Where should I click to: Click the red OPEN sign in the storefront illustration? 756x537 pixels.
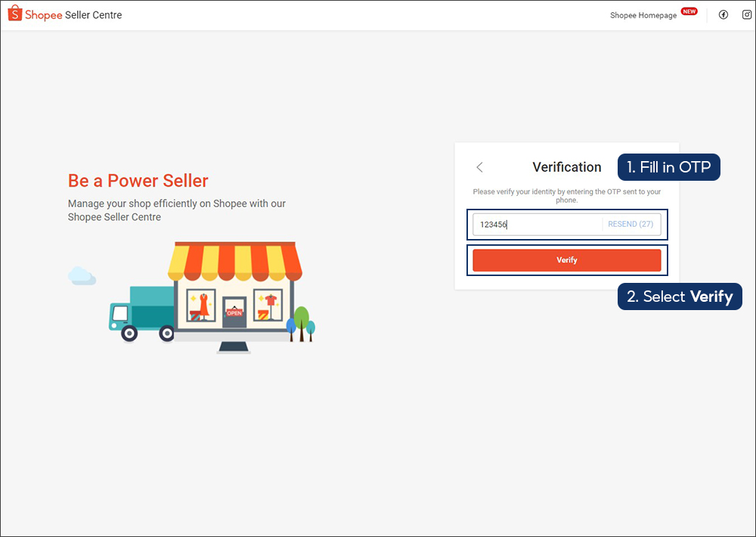pyautogui.click(x=234, y=311)
